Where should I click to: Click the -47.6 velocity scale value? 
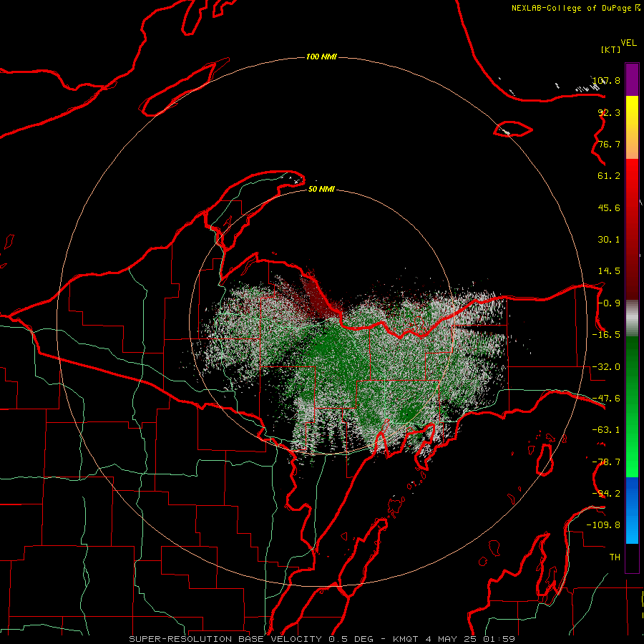[606, 399]
